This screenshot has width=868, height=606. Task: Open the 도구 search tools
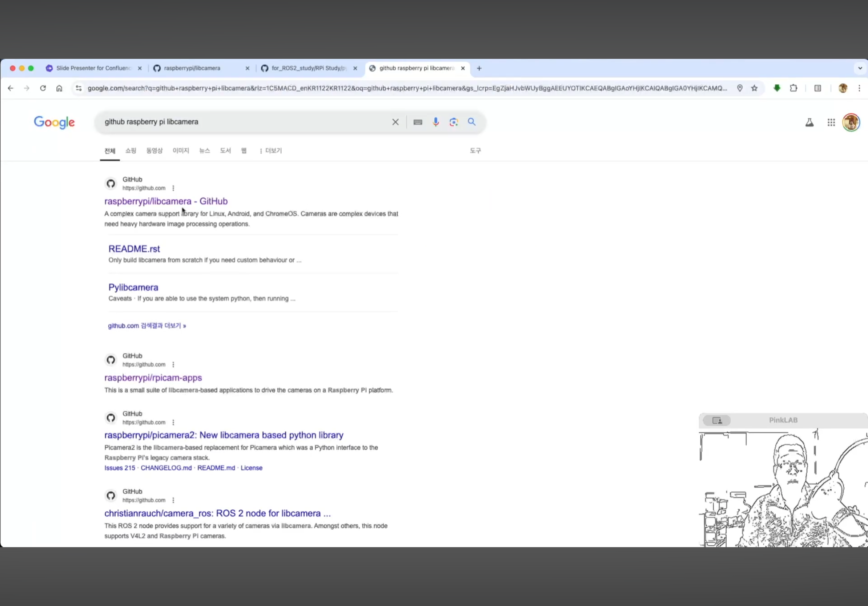coord(475,151)
